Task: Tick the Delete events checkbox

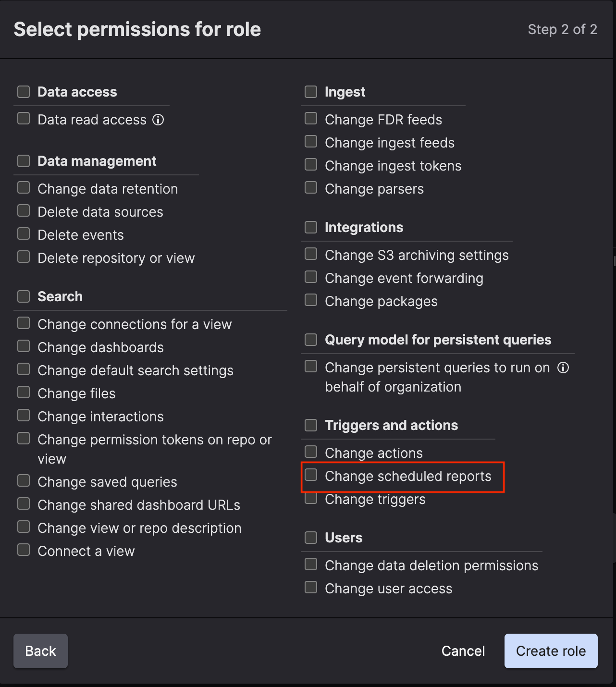Action: click(x=24, y=234)
